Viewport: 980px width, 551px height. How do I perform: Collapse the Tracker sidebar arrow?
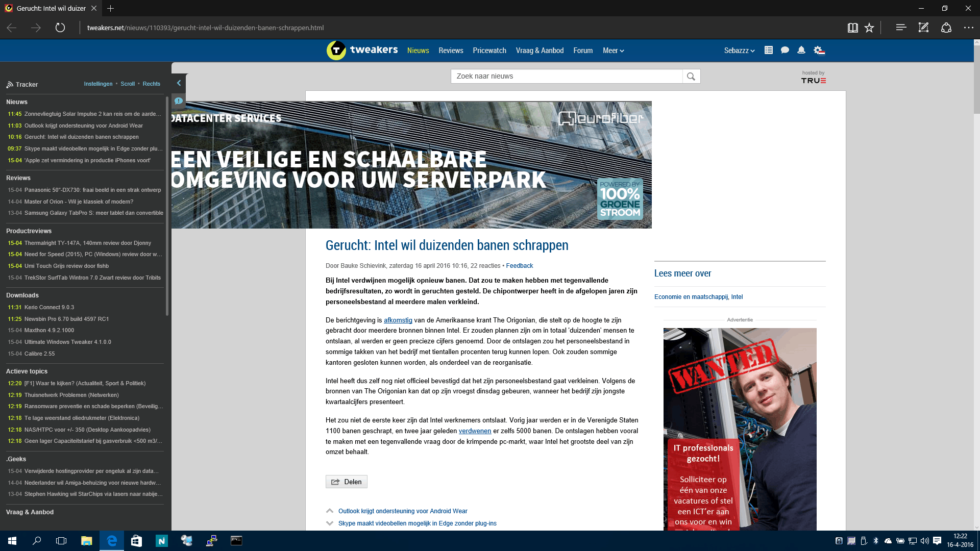pyautogui.click(x=179, y=83)
